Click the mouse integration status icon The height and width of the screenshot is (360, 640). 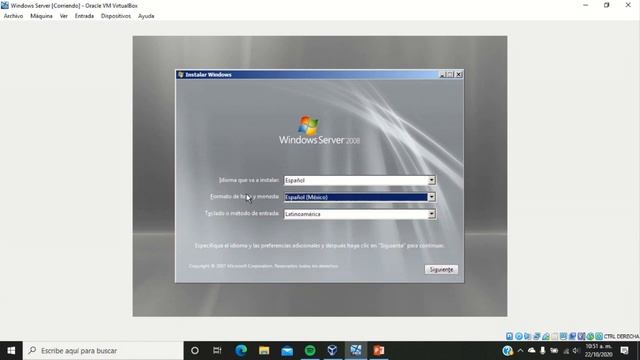[x=590, y=336]
